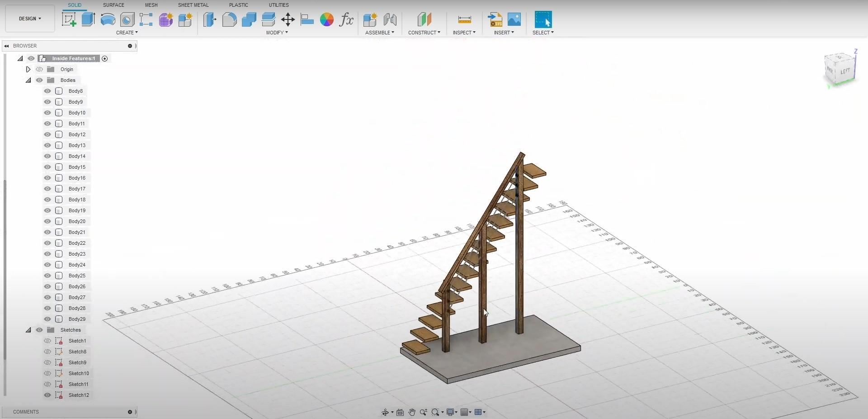Show Sketch1 using its eye icon
The width and height of the screenshot is (868, 419).
47,341
